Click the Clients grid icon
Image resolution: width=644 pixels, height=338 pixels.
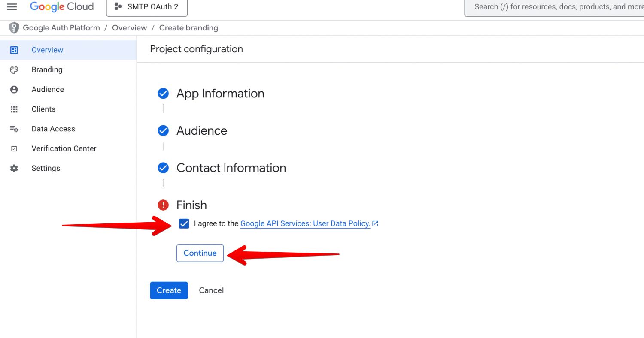click(x=14, y=109)
